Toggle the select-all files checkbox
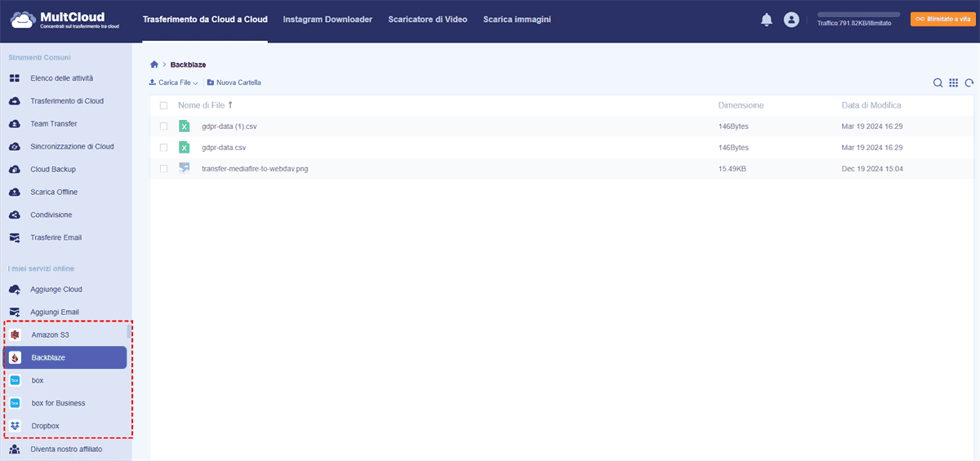The image size is (980, 461). click(163, 105)
